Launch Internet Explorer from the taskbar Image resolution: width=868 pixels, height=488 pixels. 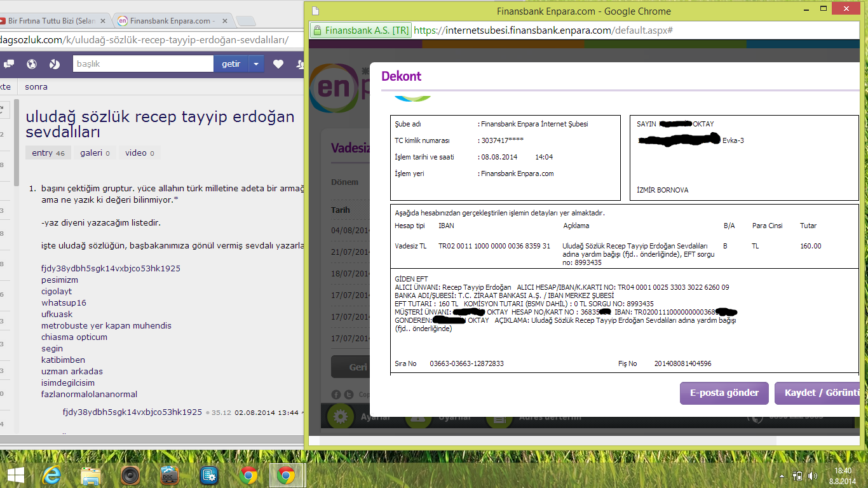(50, 475)
